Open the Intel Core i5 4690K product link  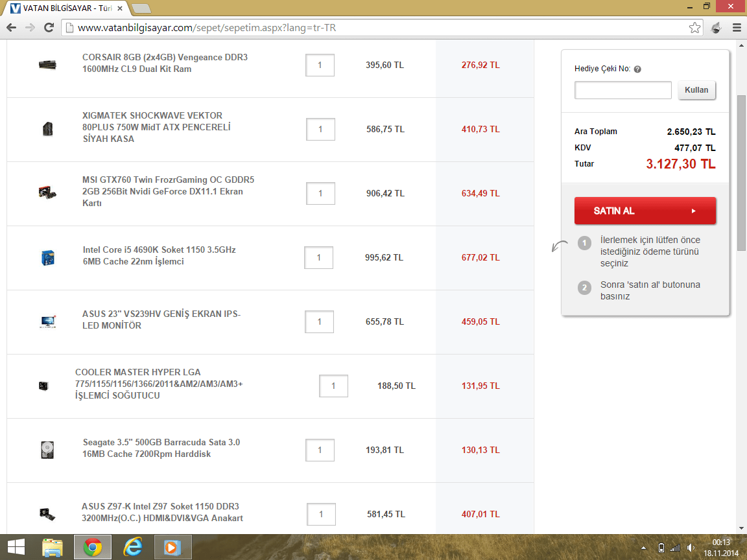point(159,256)
